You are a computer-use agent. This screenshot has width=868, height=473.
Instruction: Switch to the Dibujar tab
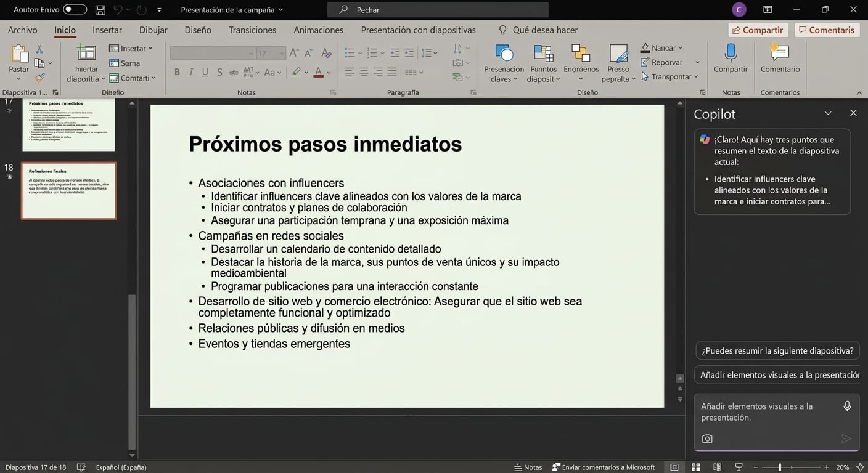(154, 30)
